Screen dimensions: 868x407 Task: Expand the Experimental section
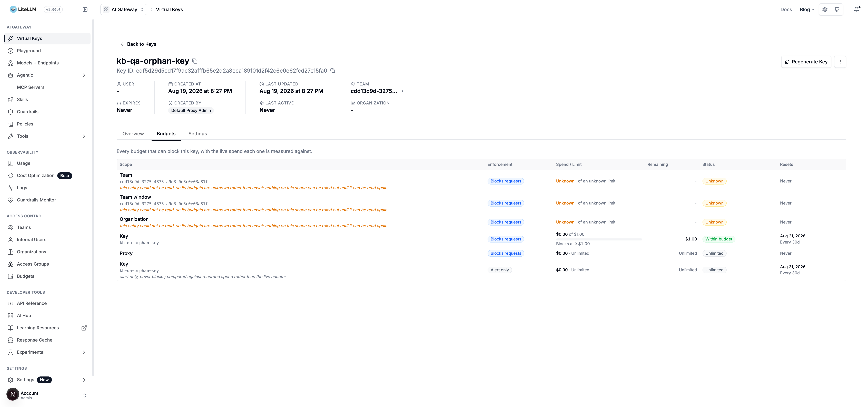click(47, 352)
